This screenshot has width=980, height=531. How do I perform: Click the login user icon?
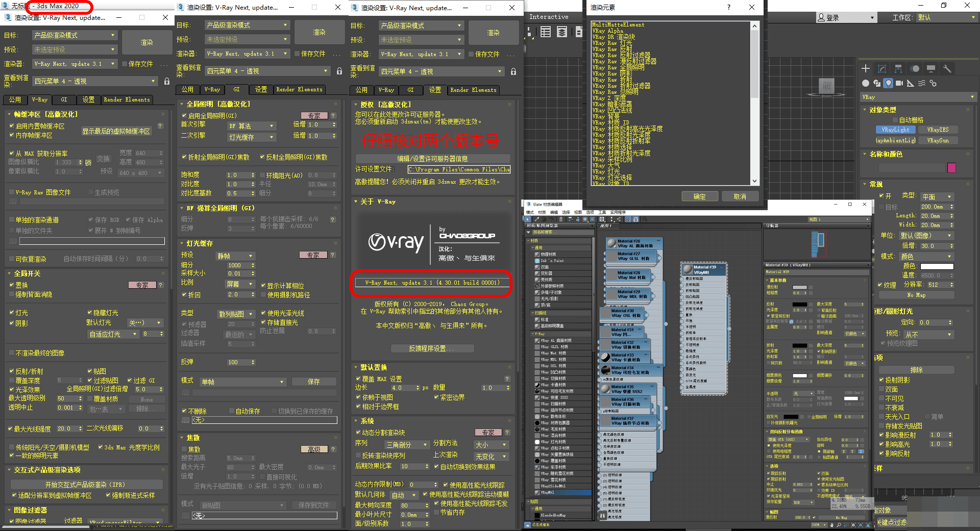[x=821, y=17]
